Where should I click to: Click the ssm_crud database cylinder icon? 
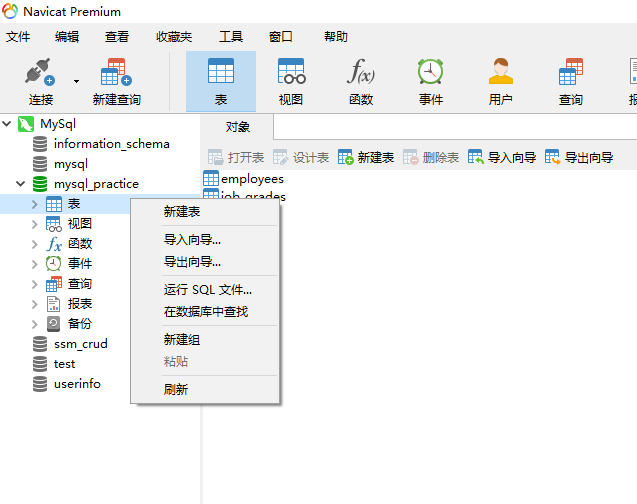(40, 344)
